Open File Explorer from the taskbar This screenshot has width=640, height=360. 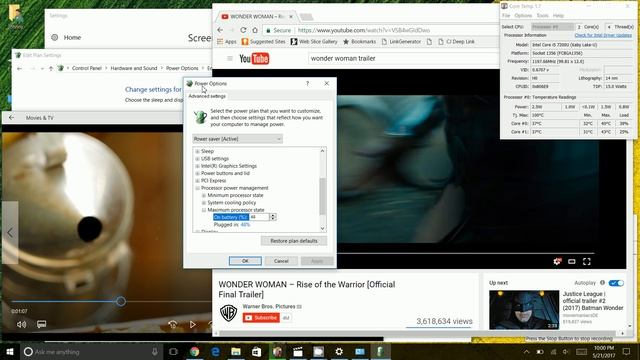pos(236,351)
